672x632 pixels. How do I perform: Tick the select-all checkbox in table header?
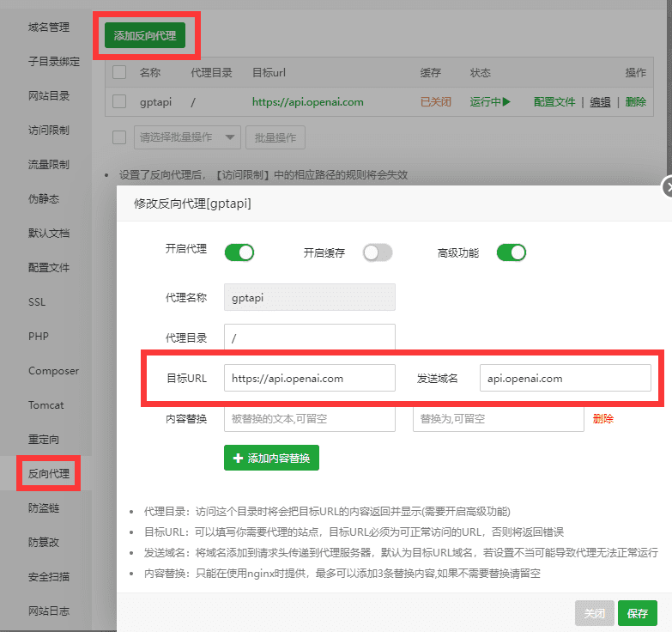pos(119,73)
